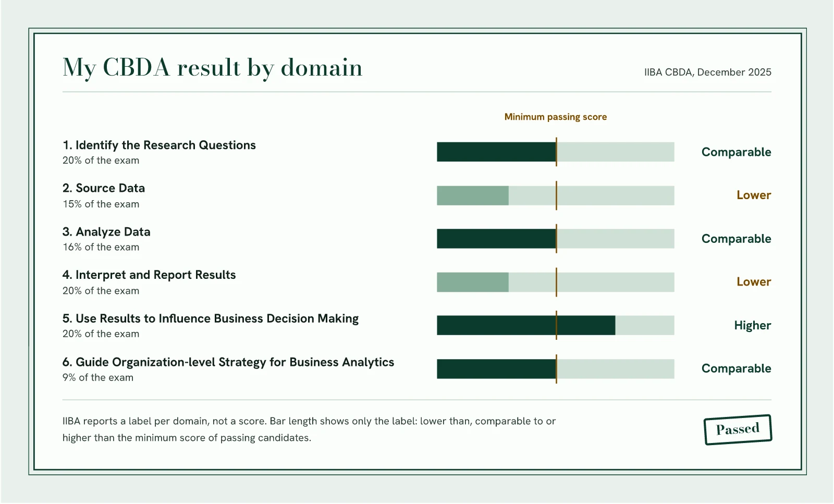834x504 pixels.
Task: Click the footnote starting 'IIBA reports a label per domain'
Action: click(309, 429)
